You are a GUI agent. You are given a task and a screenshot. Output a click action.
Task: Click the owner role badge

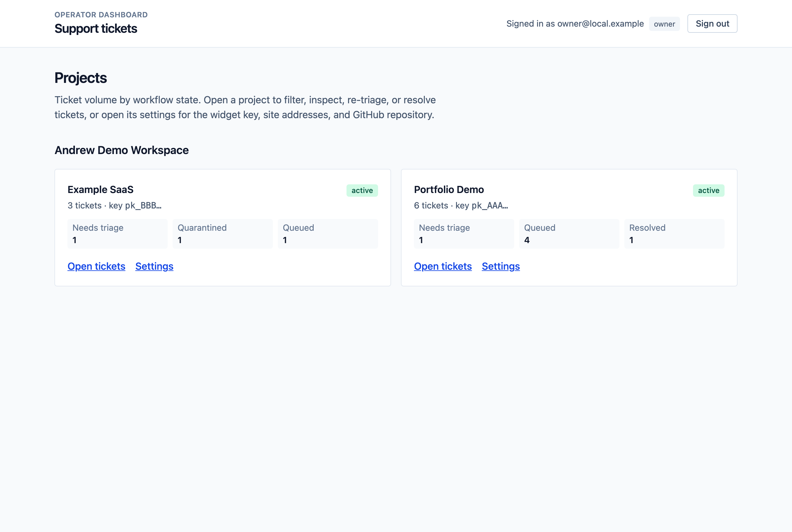665,24
